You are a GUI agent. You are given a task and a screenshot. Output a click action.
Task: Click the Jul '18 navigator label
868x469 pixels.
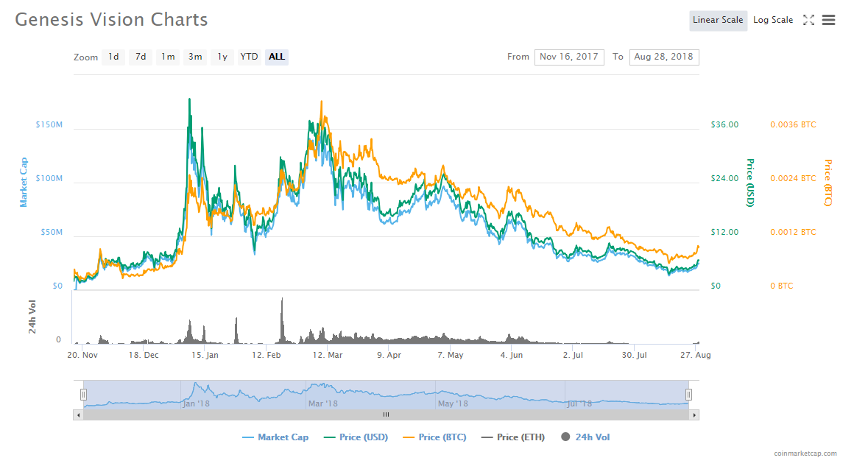coord(579,403)
